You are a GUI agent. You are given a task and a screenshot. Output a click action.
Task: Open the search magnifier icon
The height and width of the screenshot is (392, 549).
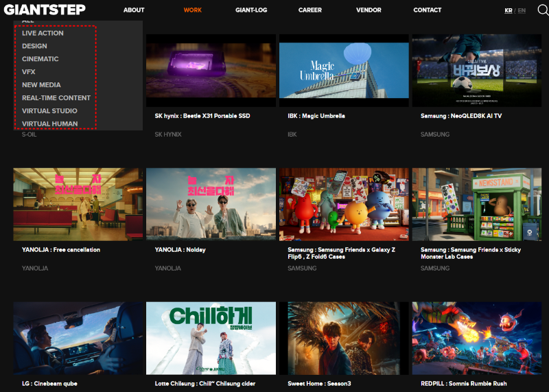[543, 10]
